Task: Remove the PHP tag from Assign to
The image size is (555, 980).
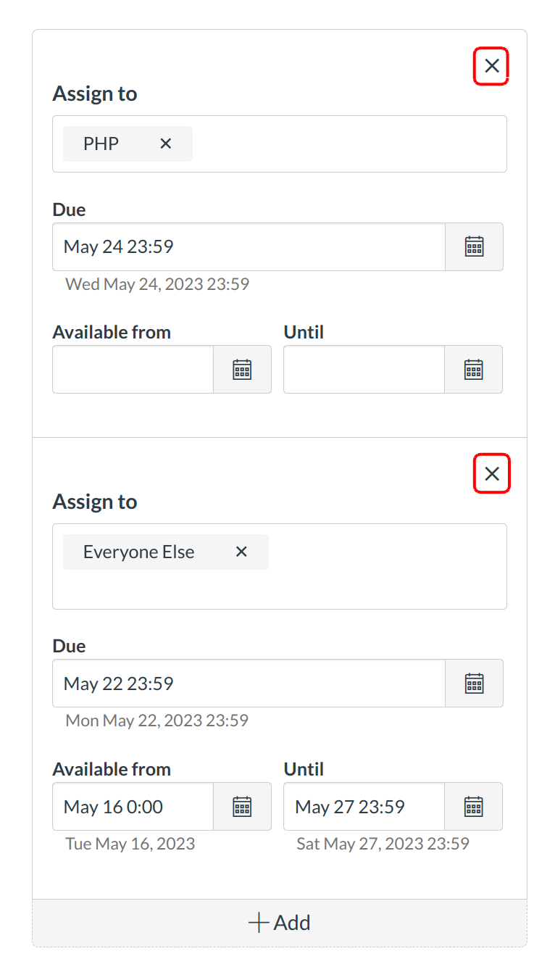Action: click(x=166, y=144)
